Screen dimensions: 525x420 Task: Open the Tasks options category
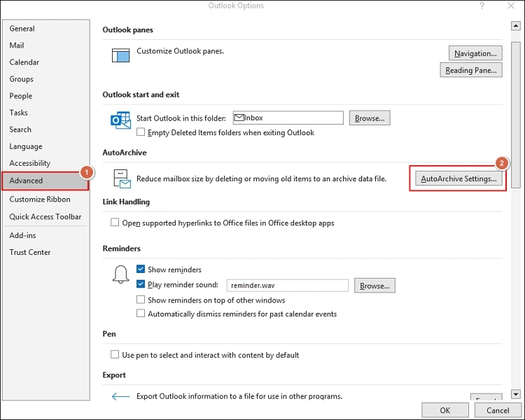45,113
